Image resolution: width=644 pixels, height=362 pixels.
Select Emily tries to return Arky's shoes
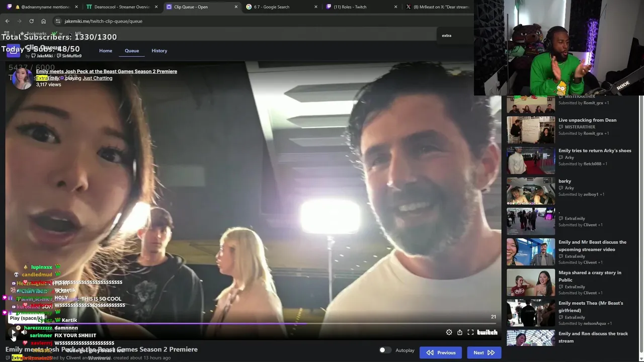(595, 150)
